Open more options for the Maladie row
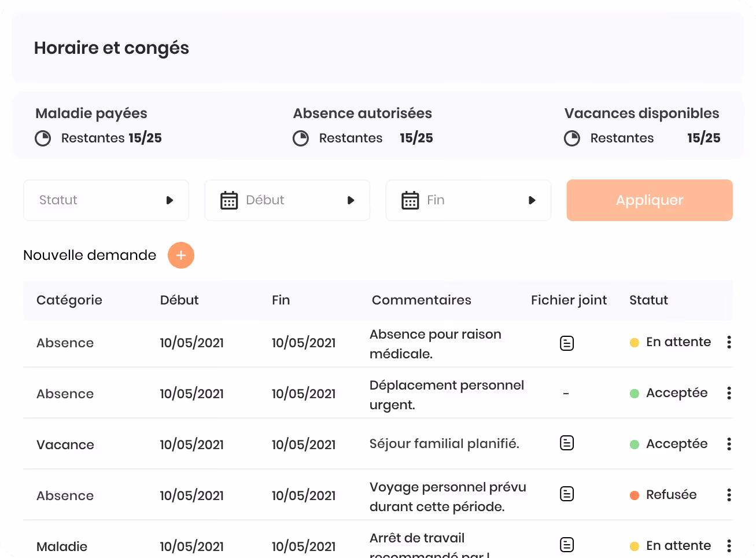The image size is (756, 558). [x=729, y=546]
